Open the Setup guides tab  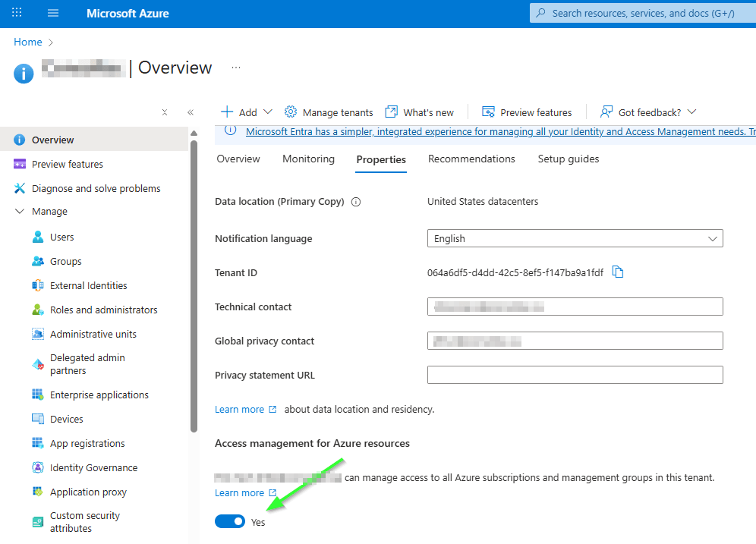pyautogui.click(x=569, y=159)
